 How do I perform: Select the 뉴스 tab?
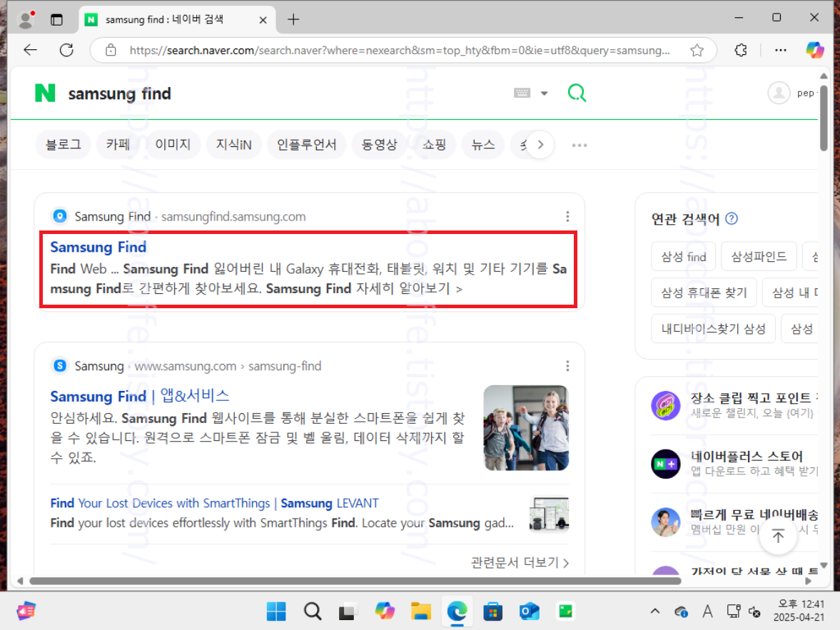(x=482, y=145)
